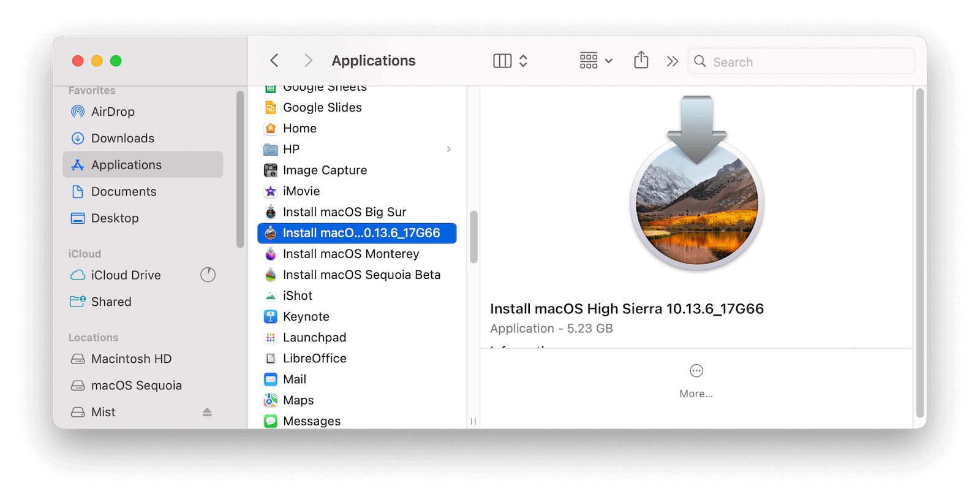
Task: Click the iShot app icon
Action: (x=270, y=296)
